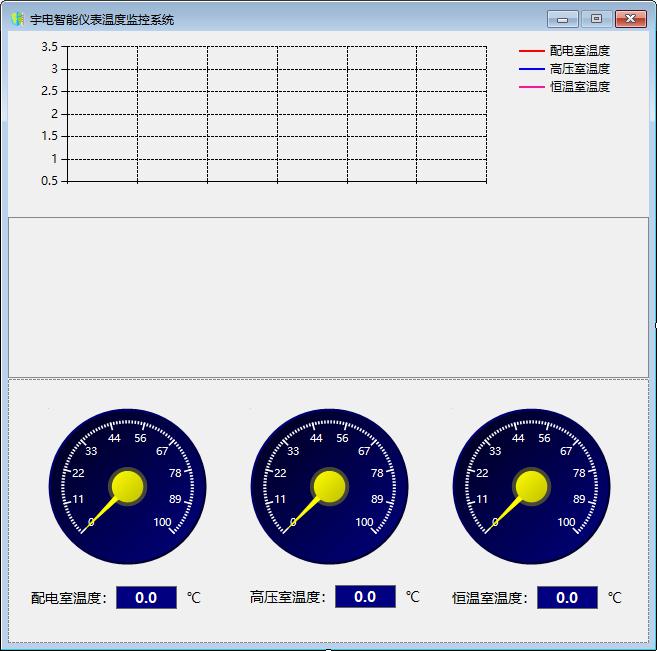The width and height of the screenshot is (657, 651).
Task: Click the red 配电室温度 legend line
Action: point(531,50)
